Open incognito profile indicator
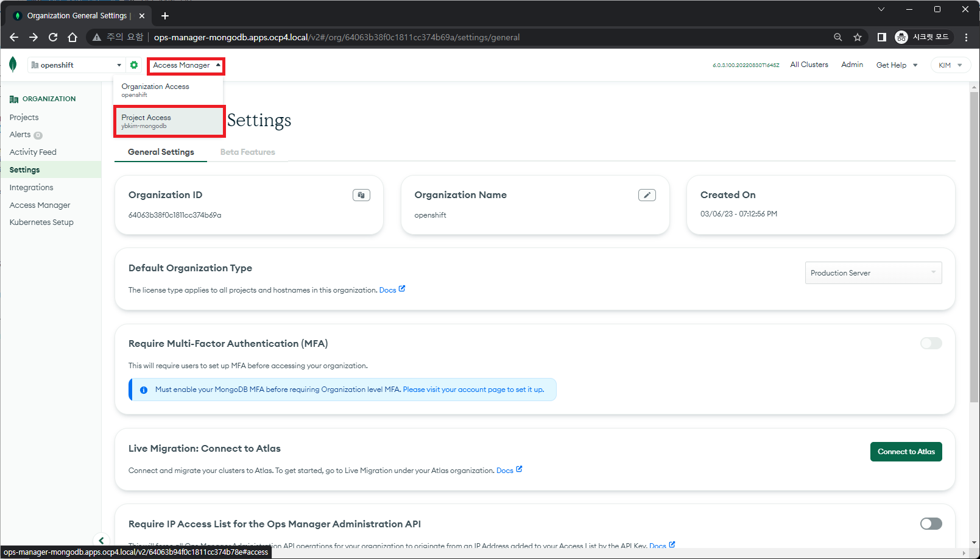 [x=922, y=37]
